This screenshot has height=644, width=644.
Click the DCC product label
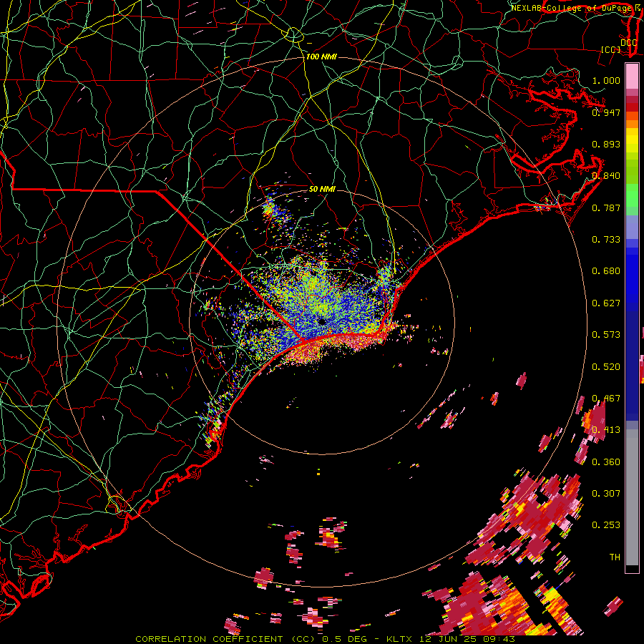(x=628, y=42)
